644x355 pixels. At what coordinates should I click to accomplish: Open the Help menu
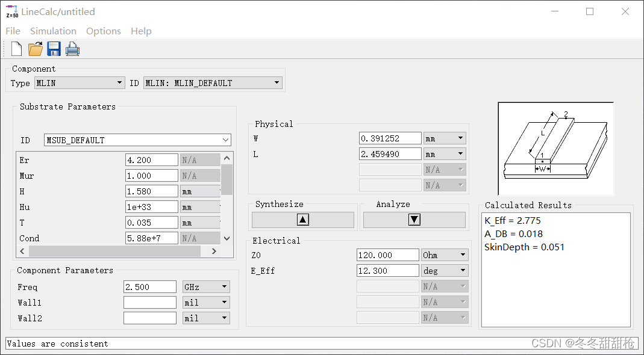(141, 31)
